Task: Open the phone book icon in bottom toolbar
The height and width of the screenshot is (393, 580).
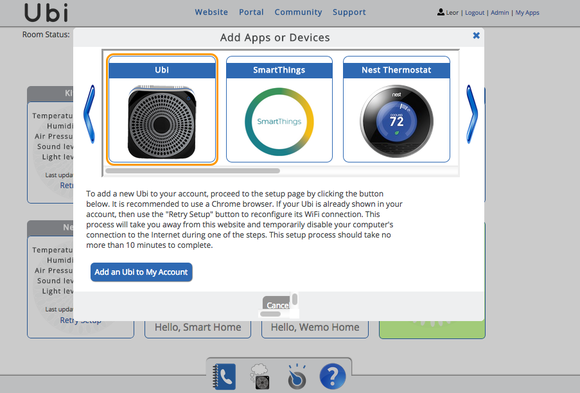Action: [x=224, y=377]
